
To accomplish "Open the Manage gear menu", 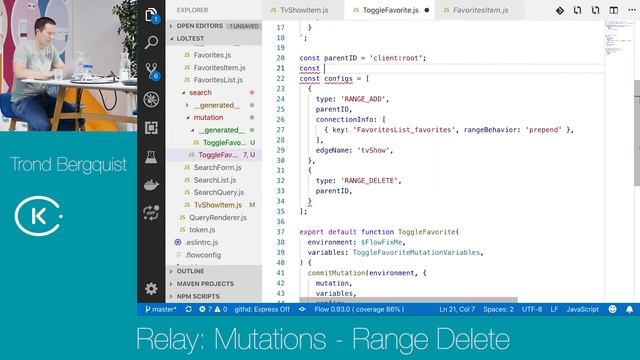I will coord(151,289).
